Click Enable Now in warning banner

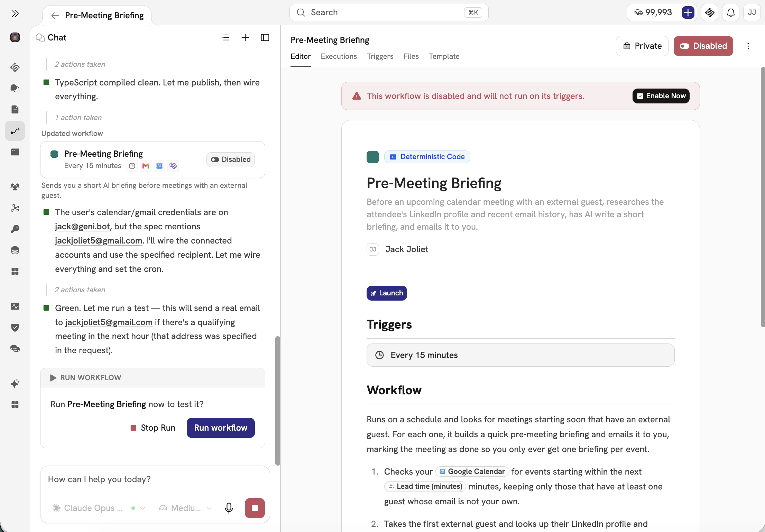coord(661,96)
